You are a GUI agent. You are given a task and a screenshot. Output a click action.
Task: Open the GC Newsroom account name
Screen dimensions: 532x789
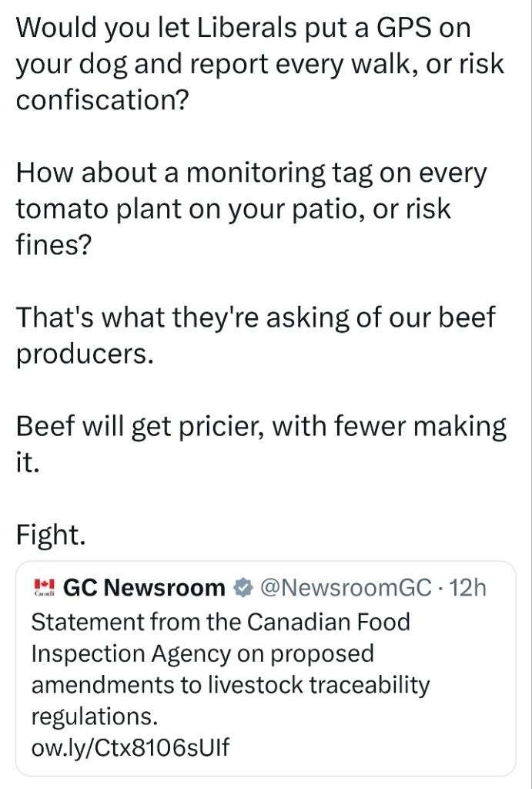tap(144, 589)
